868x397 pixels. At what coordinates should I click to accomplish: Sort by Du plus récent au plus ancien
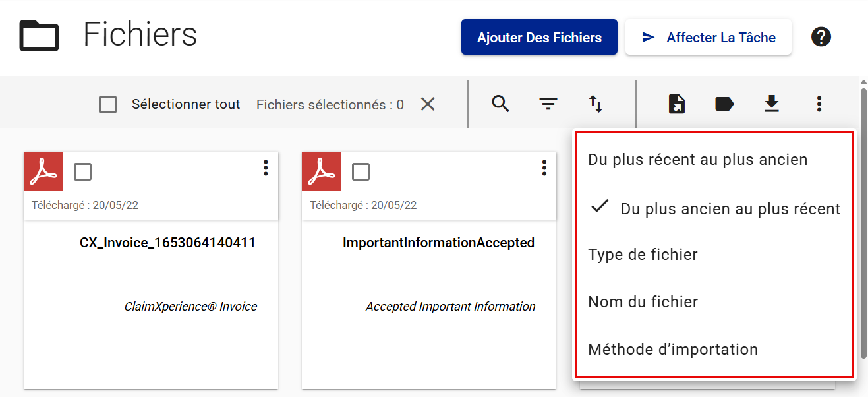point(697,160)
